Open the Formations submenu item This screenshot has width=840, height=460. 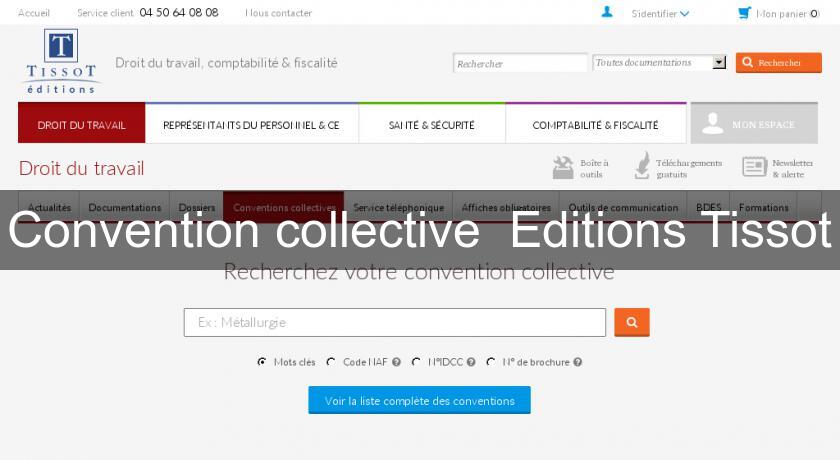pyautogui.click(x=763, y=207)
